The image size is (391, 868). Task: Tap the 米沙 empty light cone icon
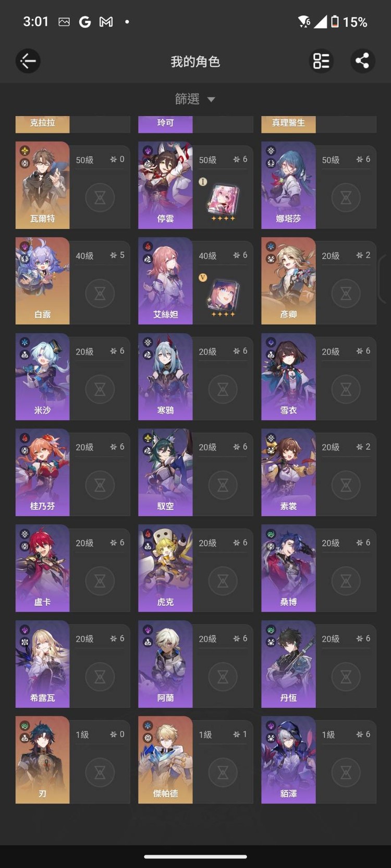pos(100,389)
